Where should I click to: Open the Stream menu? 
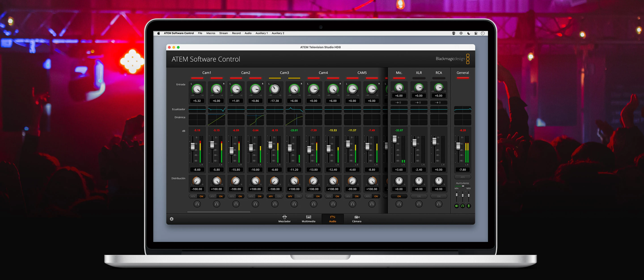(x=224, y=33)
